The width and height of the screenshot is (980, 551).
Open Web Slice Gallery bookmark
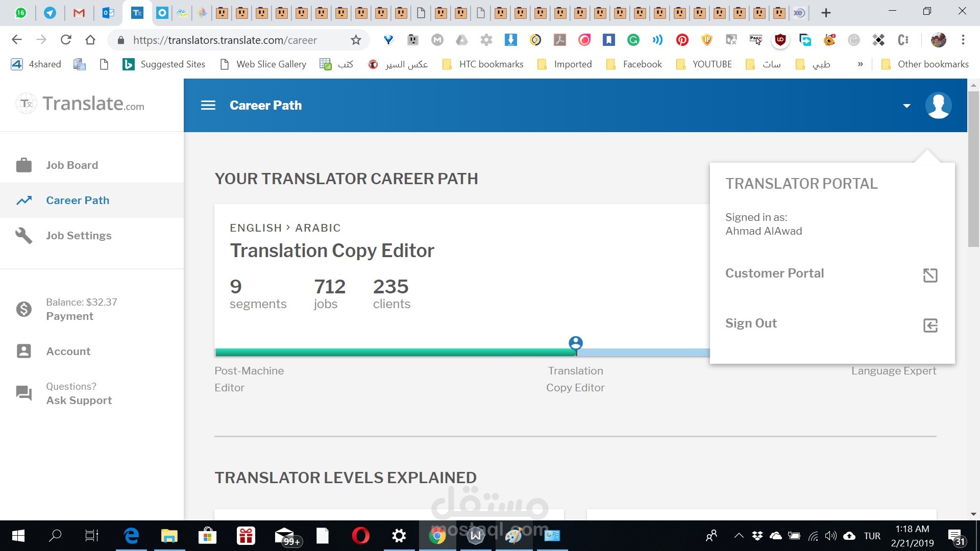(x=263, y=64)
